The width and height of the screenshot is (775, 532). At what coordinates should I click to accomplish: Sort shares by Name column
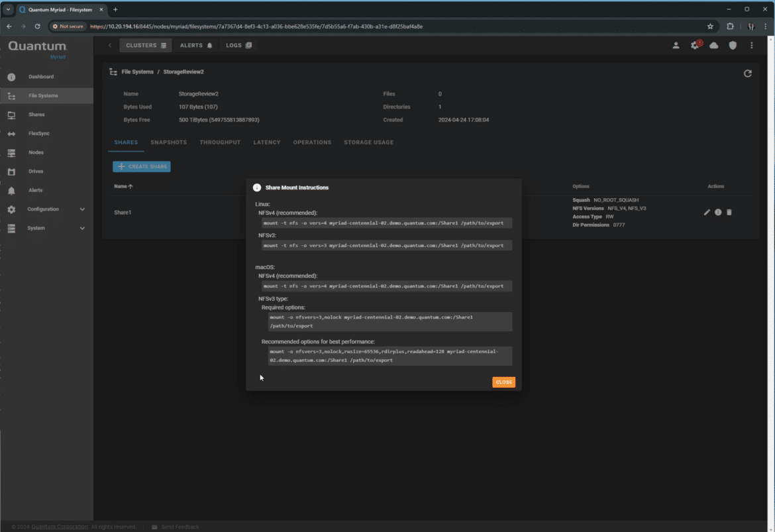pyautogui.click(x=124, y=186)
